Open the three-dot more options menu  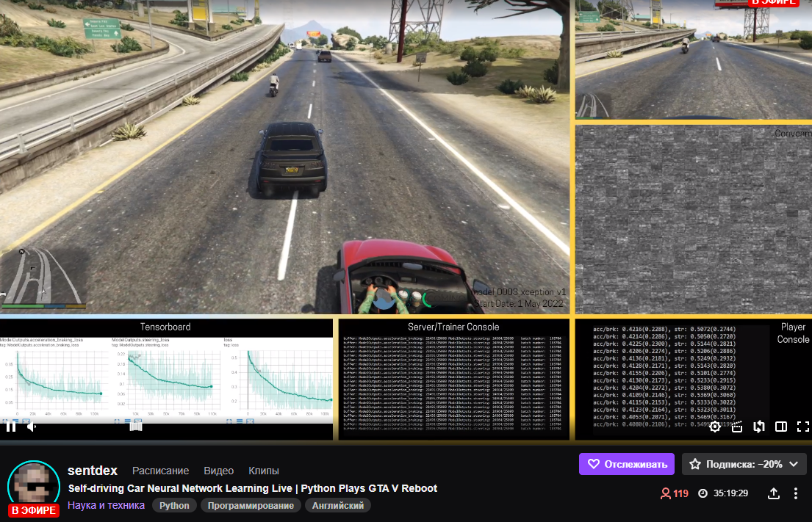[x=796, y=493]
